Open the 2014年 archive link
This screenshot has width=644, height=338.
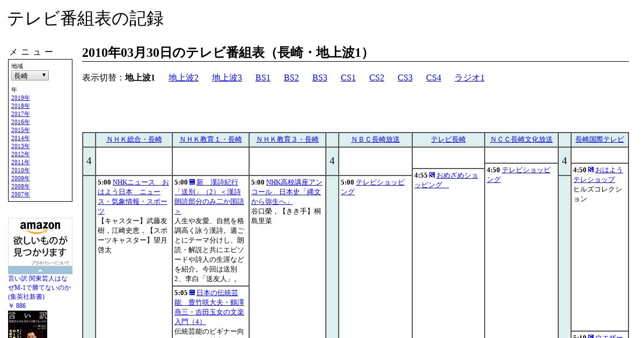(x=20, y=138)
